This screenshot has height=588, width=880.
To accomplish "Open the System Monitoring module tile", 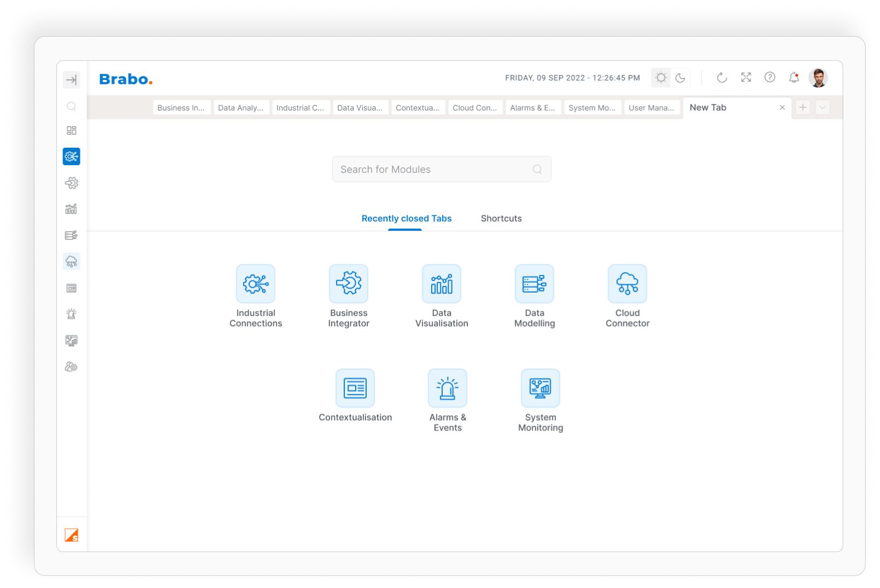I will (540, 388).
